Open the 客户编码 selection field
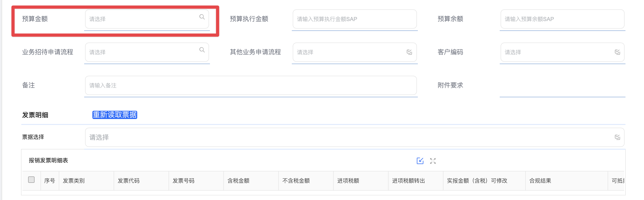The height and width of the screenshot is (200, 644). tap(562, 52)
